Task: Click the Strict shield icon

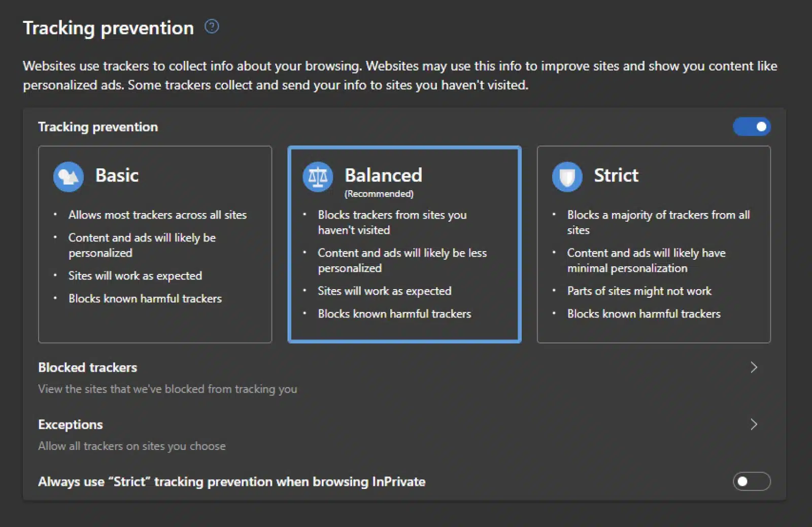Action: (566, 177)
